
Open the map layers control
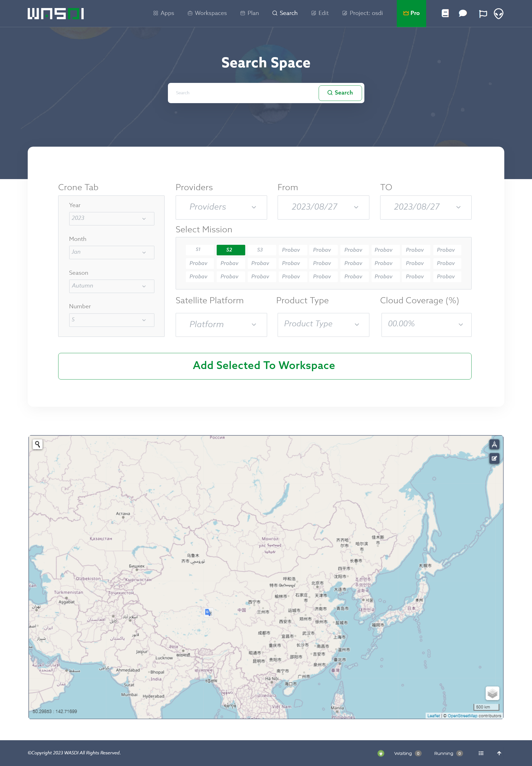(492, 694)
